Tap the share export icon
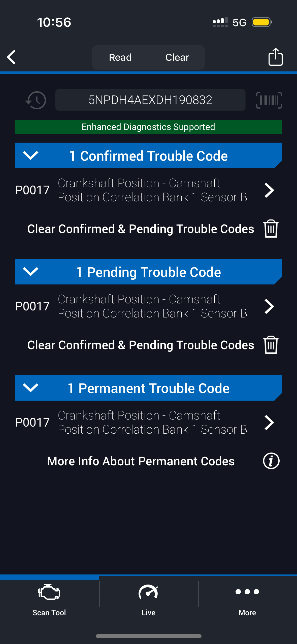Image resolution: width=297 pixels, height=644 pixels. click(x=275, y=57)
